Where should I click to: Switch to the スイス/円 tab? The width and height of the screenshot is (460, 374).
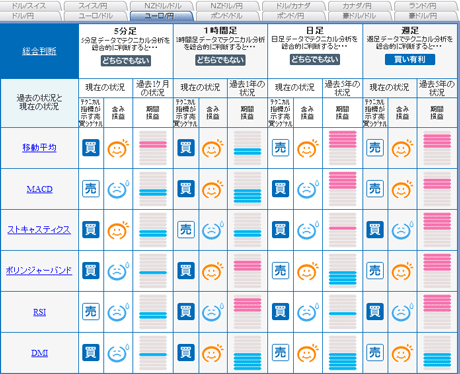tap(96, 6)
